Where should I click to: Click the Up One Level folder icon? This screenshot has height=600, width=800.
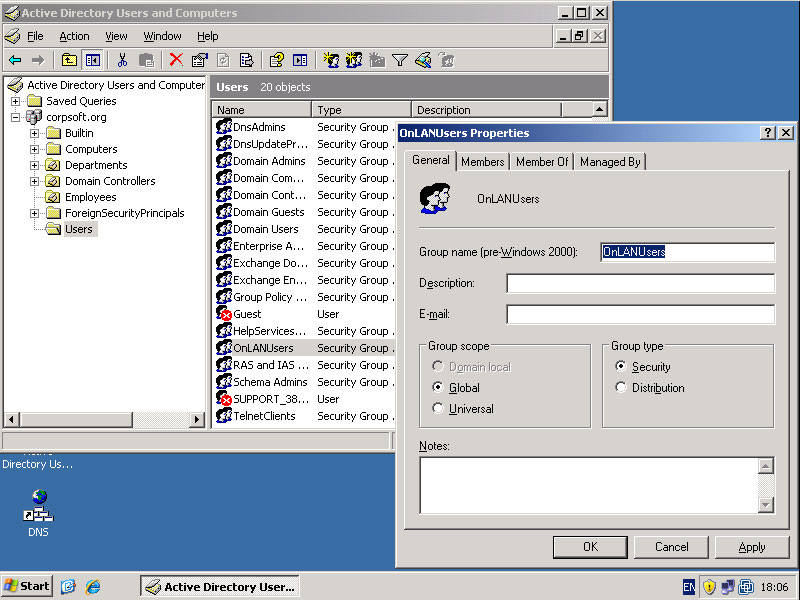(69, 60)
